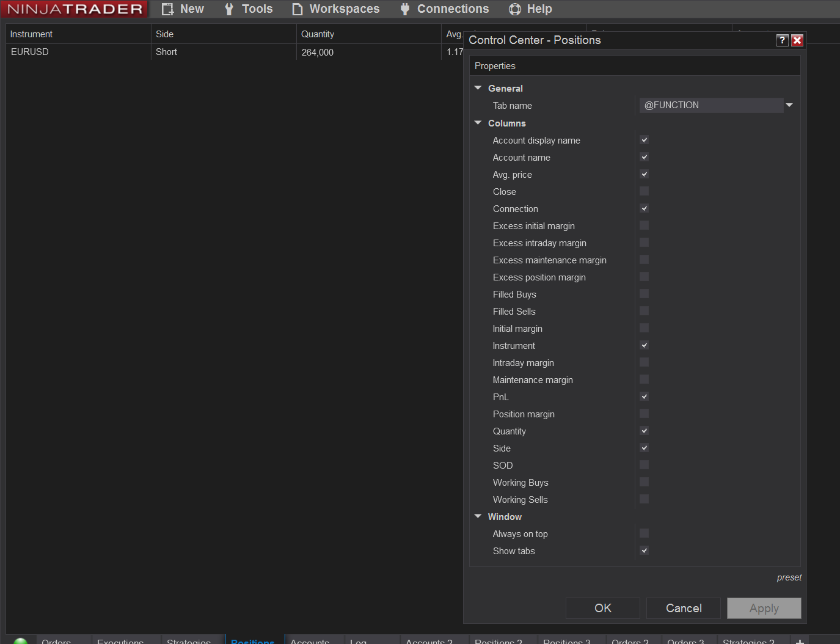Image resolution: width=840 pixels, height=644 pixels.
Task: Uncheck the Account name column
Action: tap(644, 157)
